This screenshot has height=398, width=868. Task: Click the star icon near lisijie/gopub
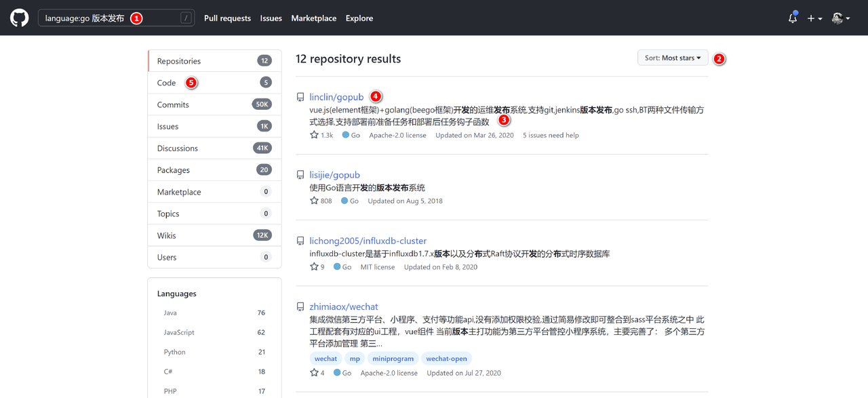point(313,200)
